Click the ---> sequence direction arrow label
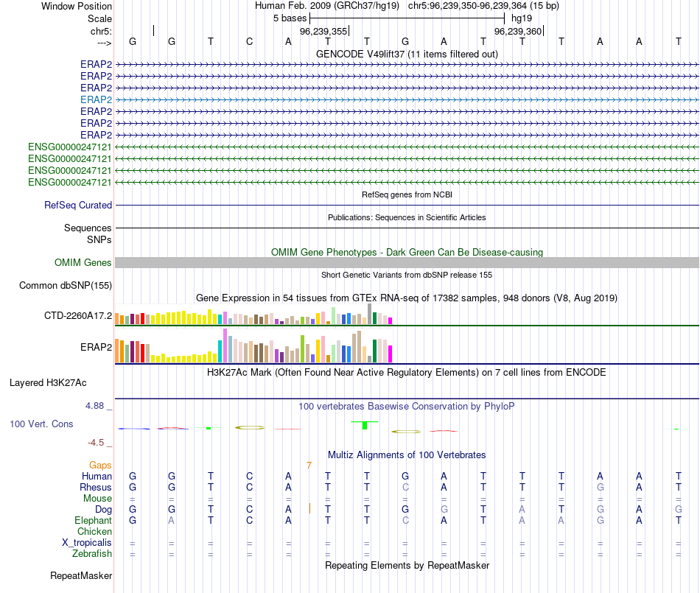The height and width of the screenshot is (593, 700). tap(105, 43)
